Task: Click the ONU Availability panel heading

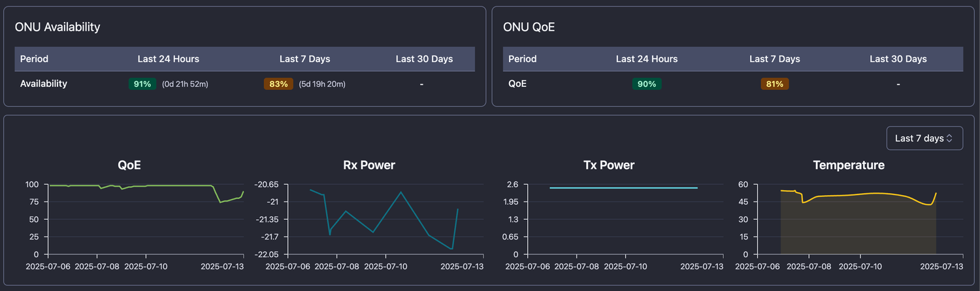Action: tap(57, 27)
